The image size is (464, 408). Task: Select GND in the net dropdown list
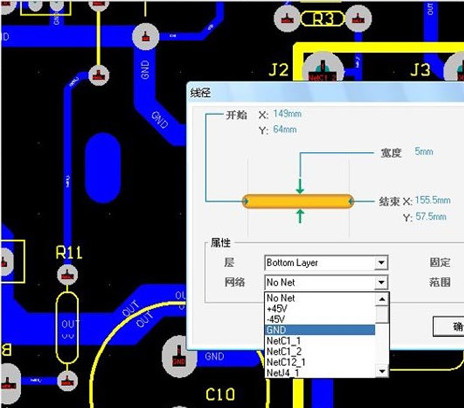pos(320,330)
